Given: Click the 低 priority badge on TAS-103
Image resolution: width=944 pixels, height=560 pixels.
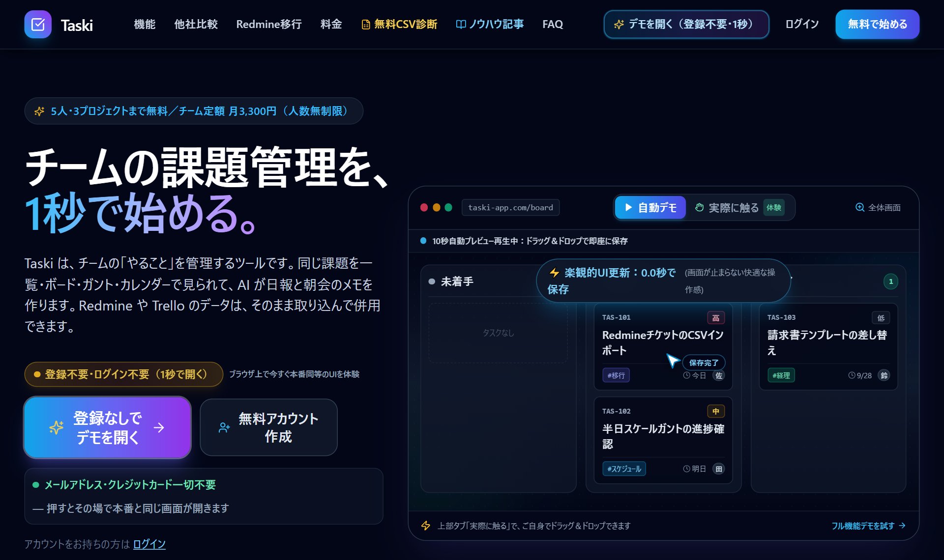Looking at the screenshot, I should click(881, 318).
